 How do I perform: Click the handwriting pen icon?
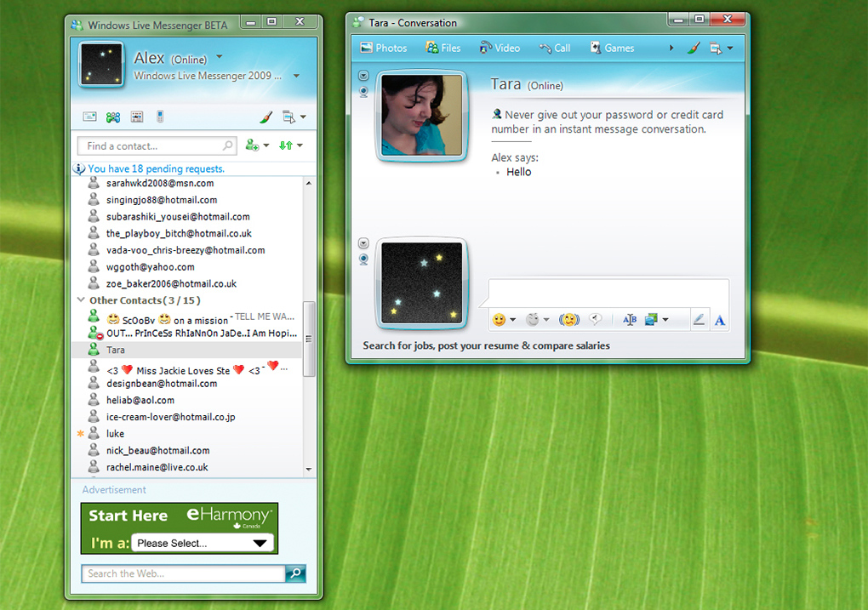pos(699,320)
